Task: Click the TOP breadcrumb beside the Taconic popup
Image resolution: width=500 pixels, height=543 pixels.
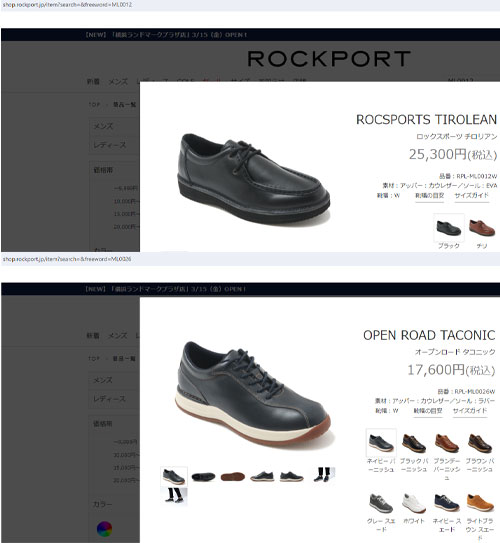Action: pos(94,358)
